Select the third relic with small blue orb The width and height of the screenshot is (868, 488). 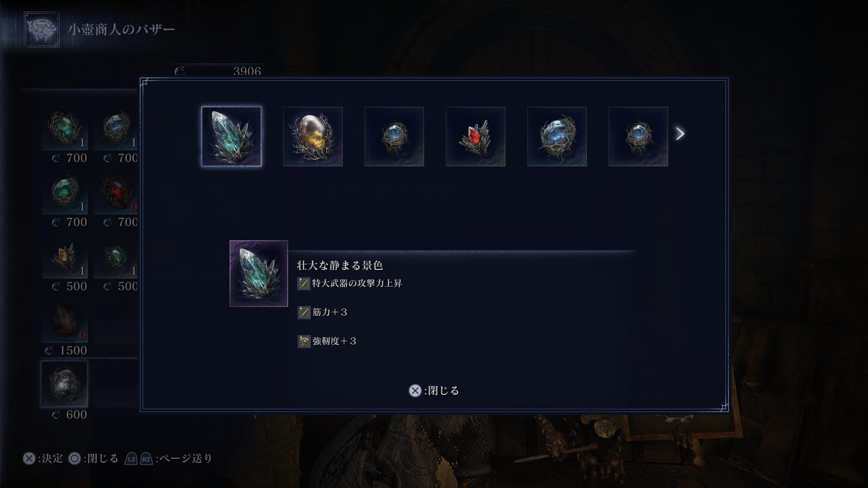pos(394,136)
